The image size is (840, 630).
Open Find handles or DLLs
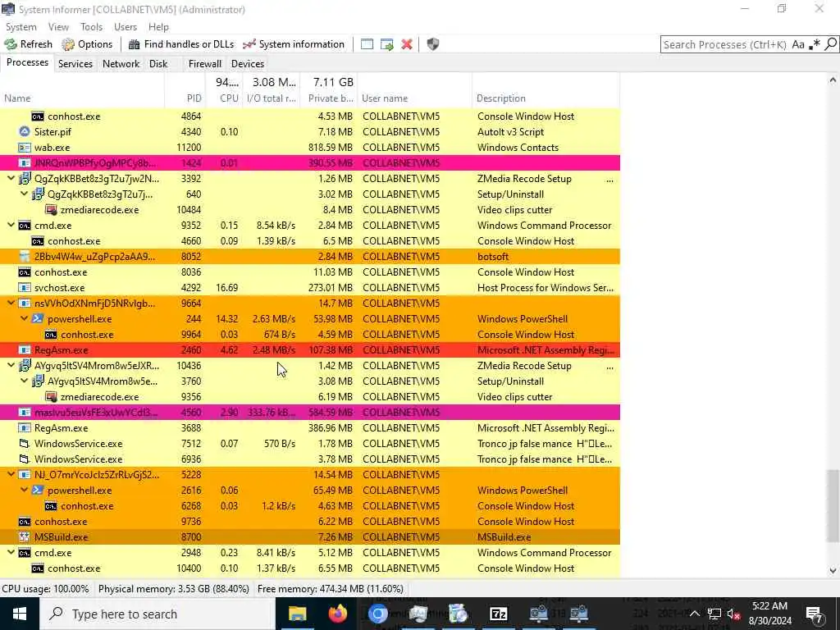[x=181, y=44]
